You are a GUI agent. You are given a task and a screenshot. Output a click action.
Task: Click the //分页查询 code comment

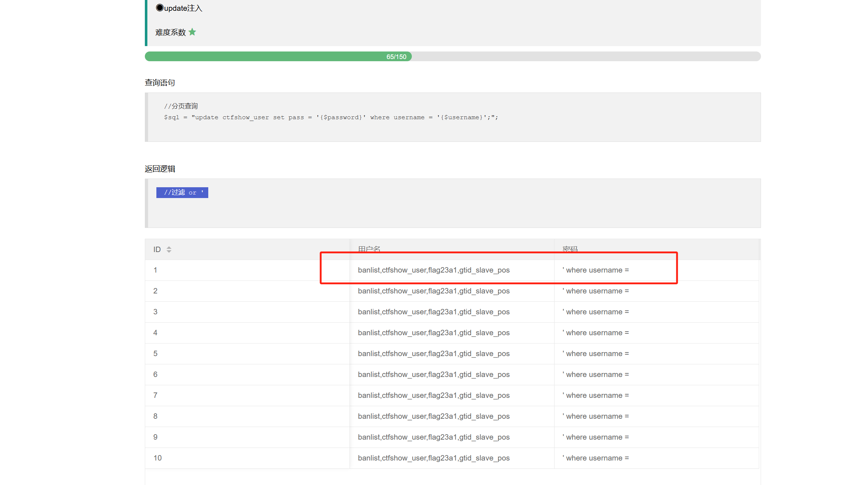[x=181, y=106]
